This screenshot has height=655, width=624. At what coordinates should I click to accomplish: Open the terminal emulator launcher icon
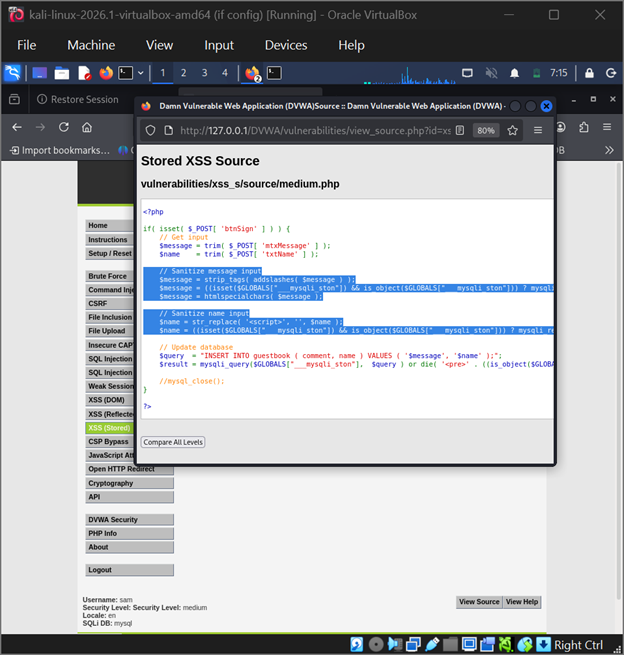click(x=126, y=73)
